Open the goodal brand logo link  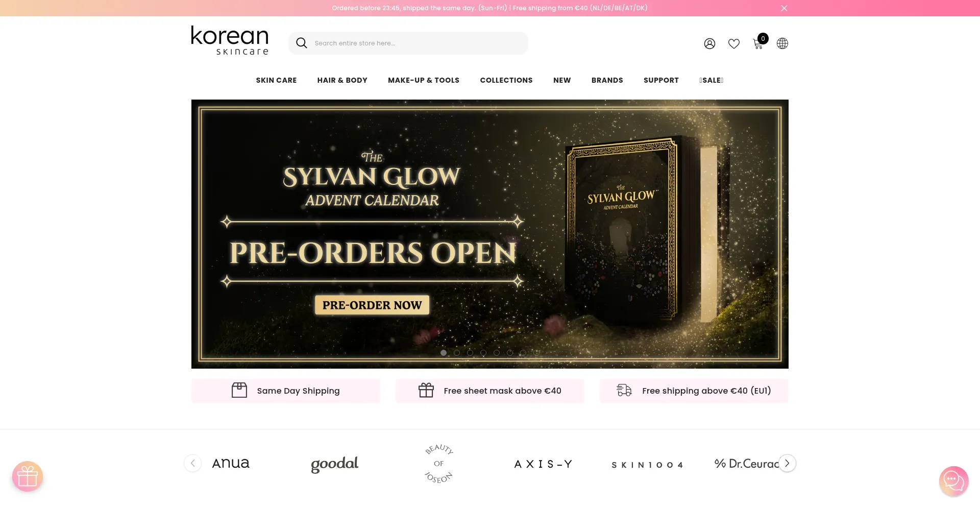335,464
